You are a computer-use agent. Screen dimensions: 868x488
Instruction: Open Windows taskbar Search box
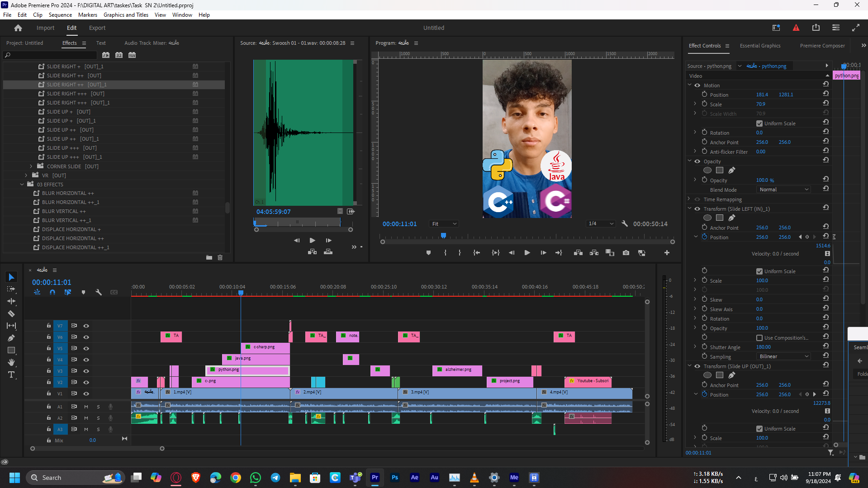[x=75, y=478]
